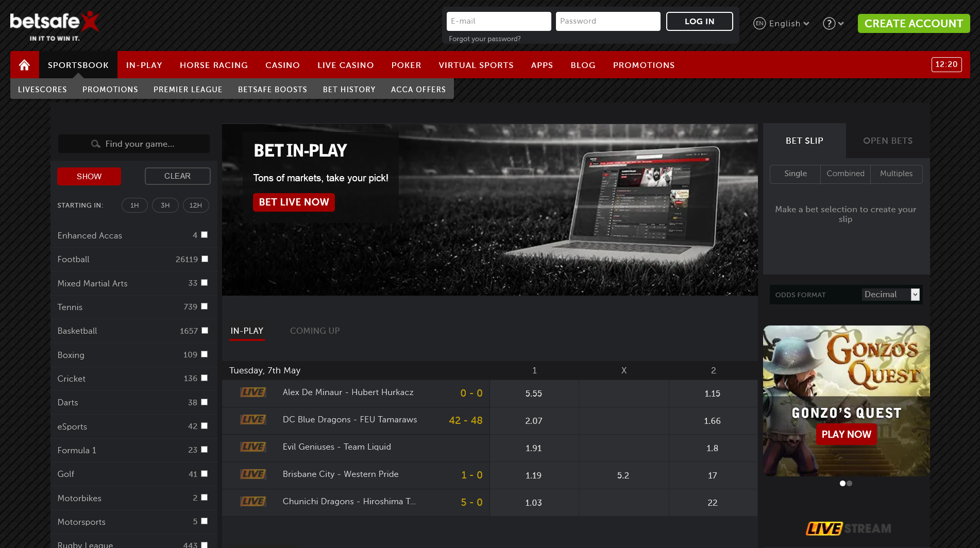Click the 12:20 clock display

(947, 64)
